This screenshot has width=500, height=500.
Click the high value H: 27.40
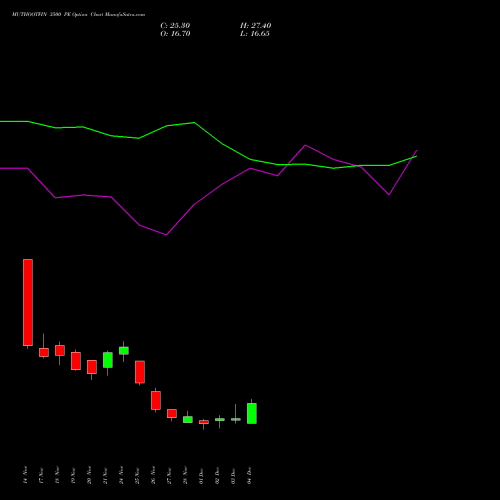pyautogui.click(x=255, y=26)
